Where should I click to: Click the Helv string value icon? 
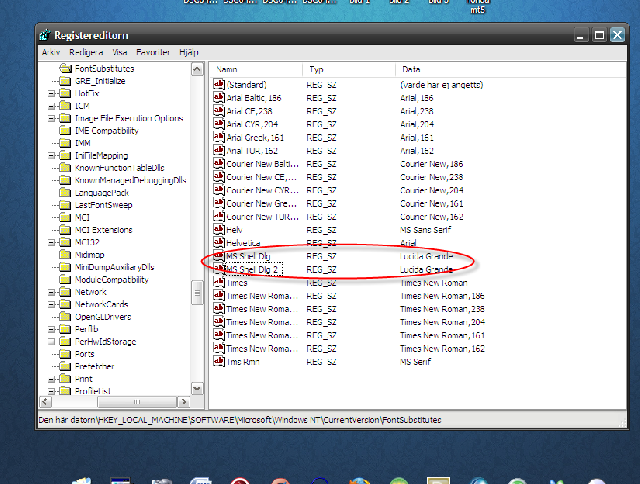(219, 229)
